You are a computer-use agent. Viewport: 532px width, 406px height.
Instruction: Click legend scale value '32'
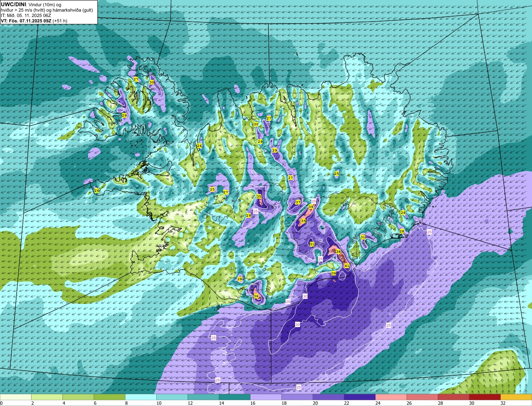coord(503,403)
